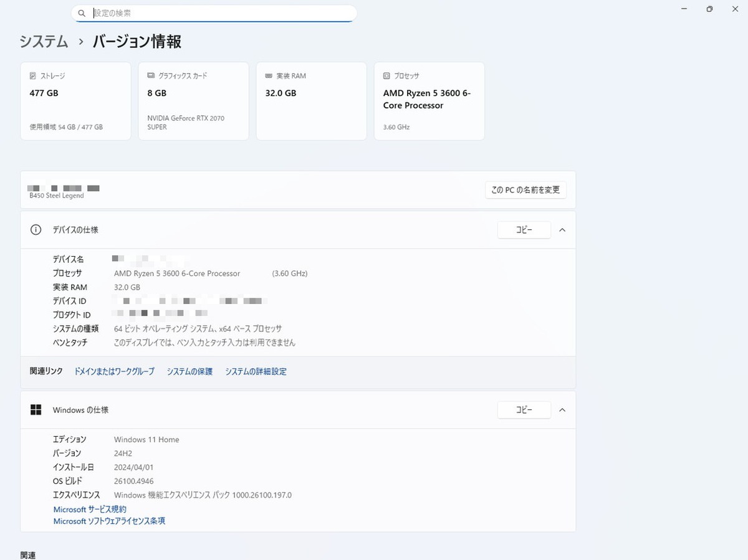Select the 2024/04/01 install date

pos(133,467)
